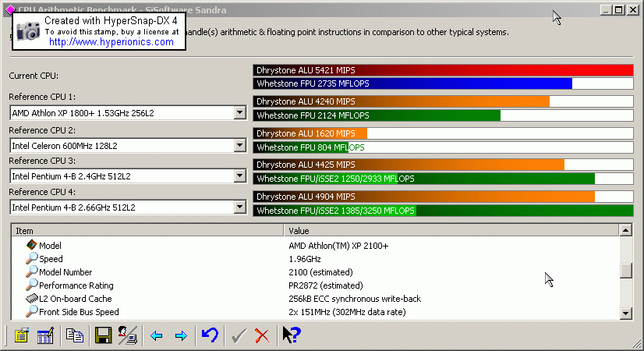This screenshot has width=644, height=351.
Task: Click the magnifier icon beside Model Number
Action: click(32, 271)
